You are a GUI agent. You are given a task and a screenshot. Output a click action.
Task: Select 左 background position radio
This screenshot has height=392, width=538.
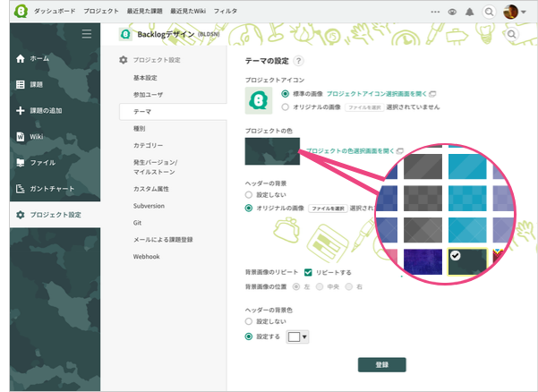coord(296,286)
